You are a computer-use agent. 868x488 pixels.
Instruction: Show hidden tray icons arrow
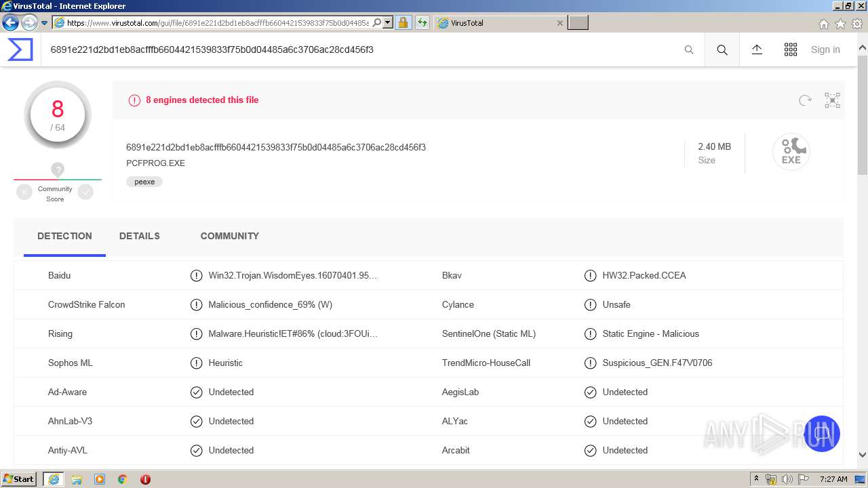pos(756,479)
